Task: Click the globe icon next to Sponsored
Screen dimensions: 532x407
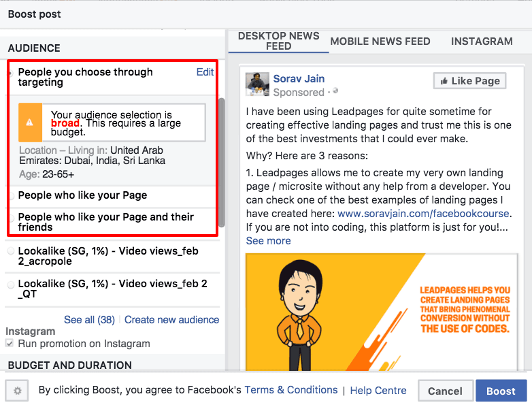Action: (335, 91)
